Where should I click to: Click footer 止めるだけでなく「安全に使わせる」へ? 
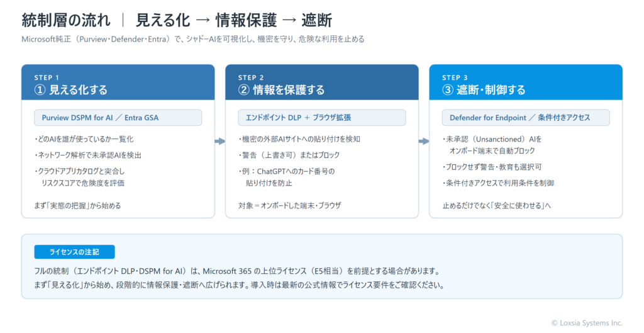[x=497, y=206]
